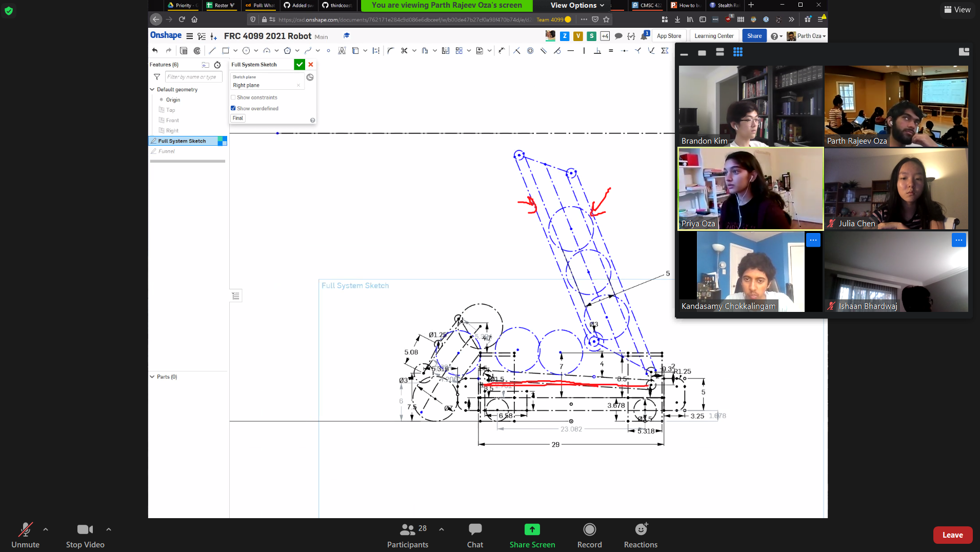Open the App Store button
Screen dimensions: 980x552
pyautogui.click(x=669, y=36)
